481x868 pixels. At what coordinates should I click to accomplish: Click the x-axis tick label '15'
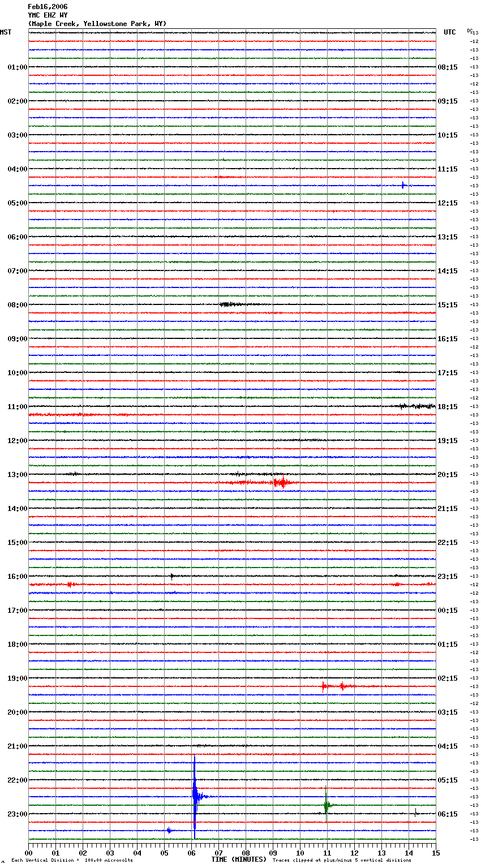click(x=436, y=853)
